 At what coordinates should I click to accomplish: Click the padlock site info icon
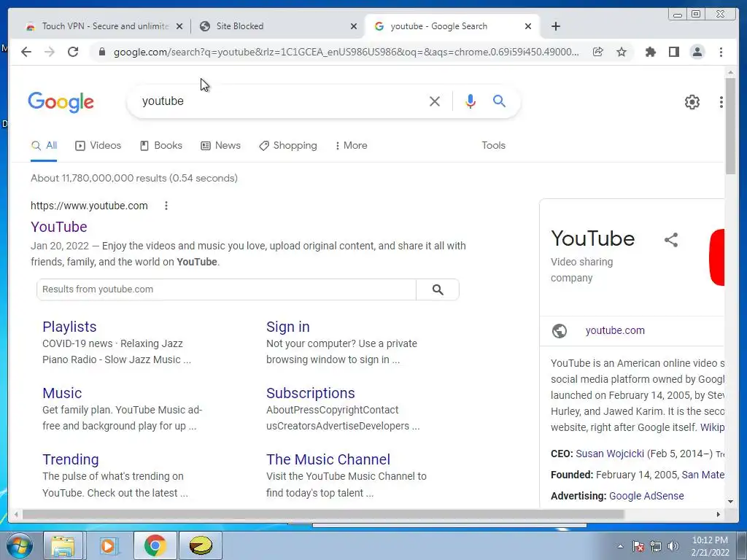click(x=101, y=52)
